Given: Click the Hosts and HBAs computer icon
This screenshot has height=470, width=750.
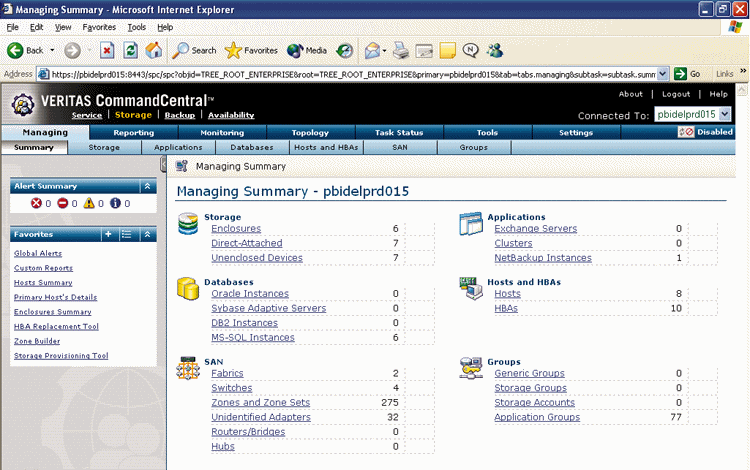Looking at the screenshot, I should pyautogui.click(x=471, y=288).
